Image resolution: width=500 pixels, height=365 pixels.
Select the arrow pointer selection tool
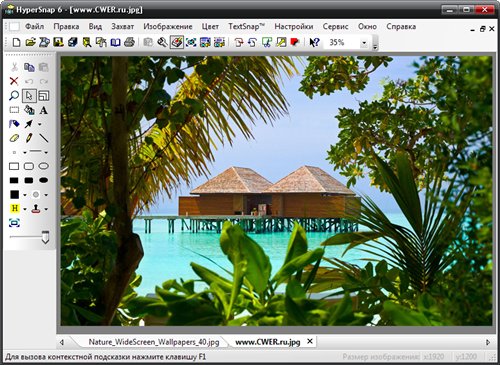(x=29, y=96)
